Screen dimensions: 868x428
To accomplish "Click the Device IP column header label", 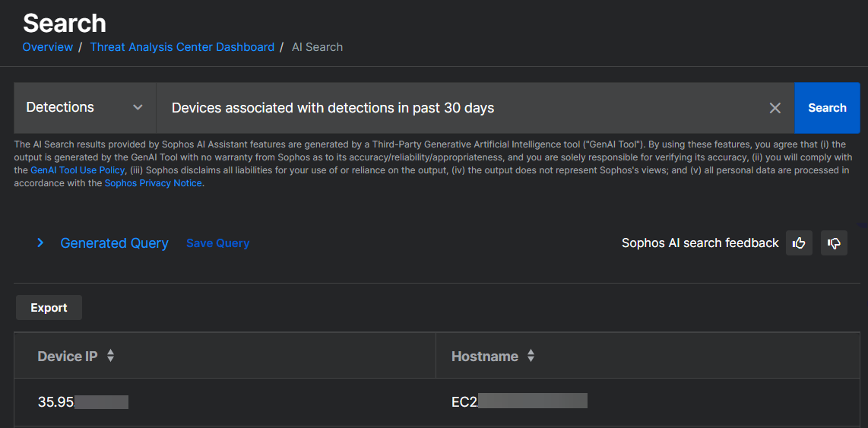I will [68, 356].
